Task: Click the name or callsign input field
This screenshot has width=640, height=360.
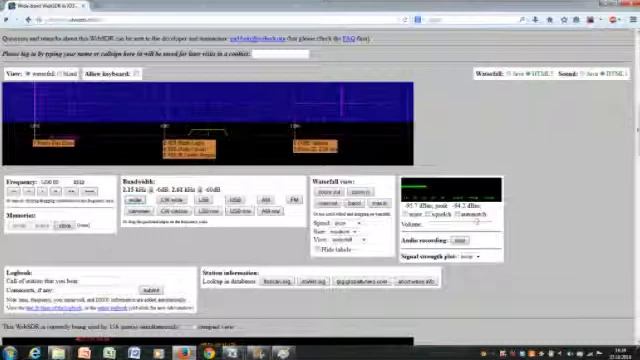Action: coord(280,54)
